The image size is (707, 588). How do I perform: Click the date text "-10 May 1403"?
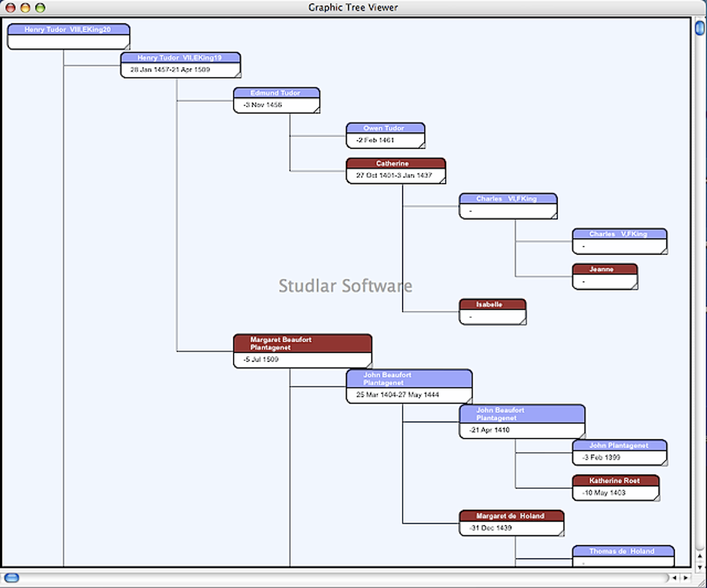point(604,492)
